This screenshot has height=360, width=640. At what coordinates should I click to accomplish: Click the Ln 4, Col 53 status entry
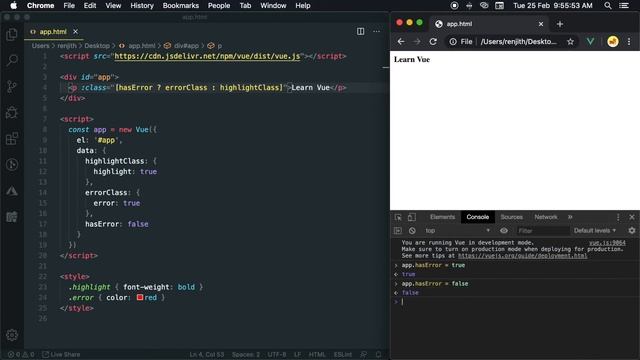point(207,355)
